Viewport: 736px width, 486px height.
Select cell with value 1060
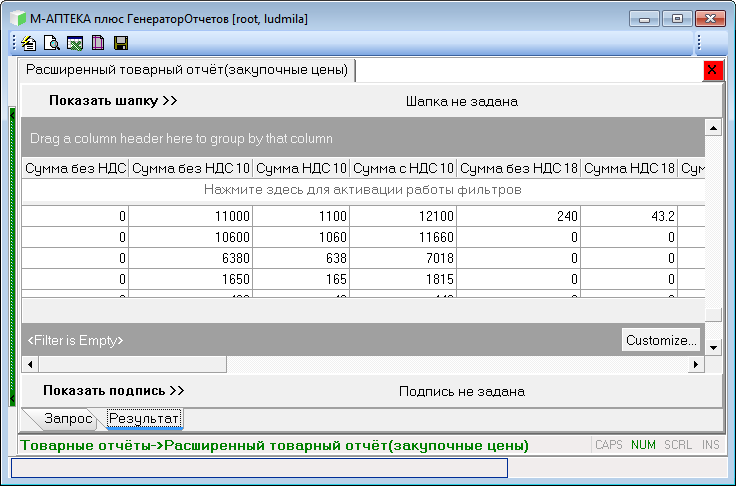pos(301,237)
